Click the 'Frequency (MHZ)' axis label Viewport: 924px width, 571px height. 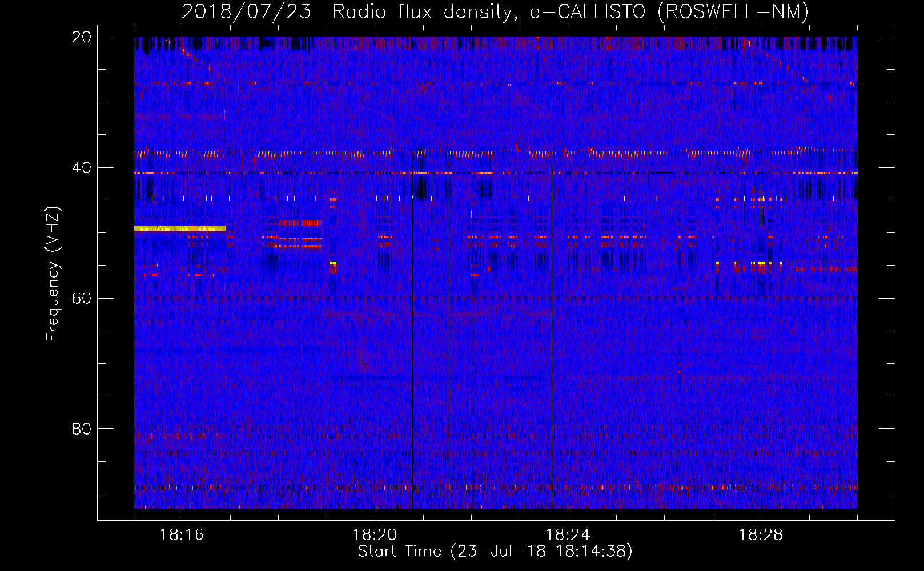coord(53,274)
